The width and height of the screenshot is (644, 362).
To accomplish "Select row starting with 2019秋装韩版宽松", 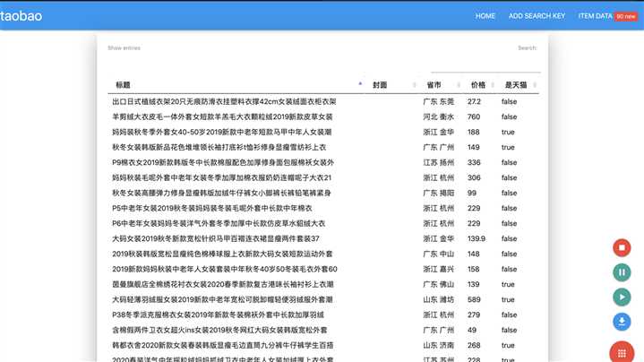I will (323, 254).
